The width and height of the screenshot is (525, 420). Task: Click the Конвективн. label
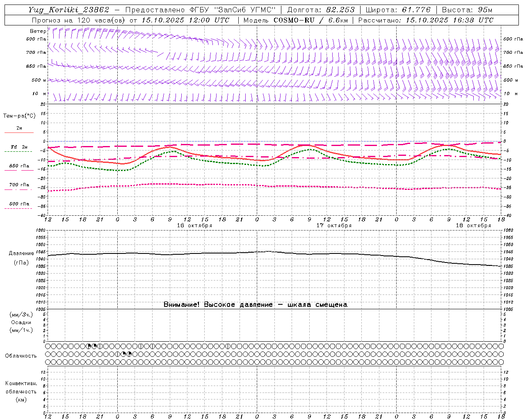[21, 383]
